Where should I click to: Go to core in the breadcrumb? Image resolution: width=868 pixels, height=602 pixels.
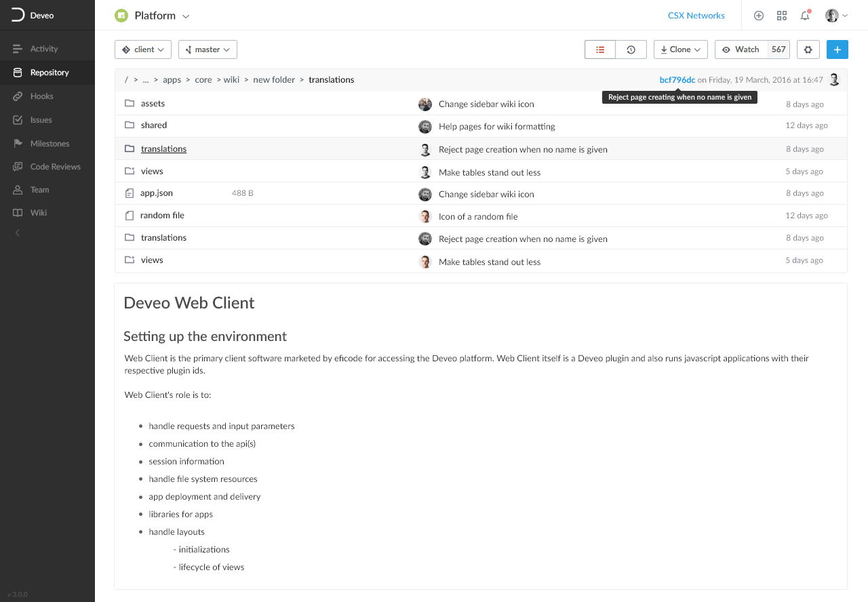pyautogui.click(x=203, y=80)
